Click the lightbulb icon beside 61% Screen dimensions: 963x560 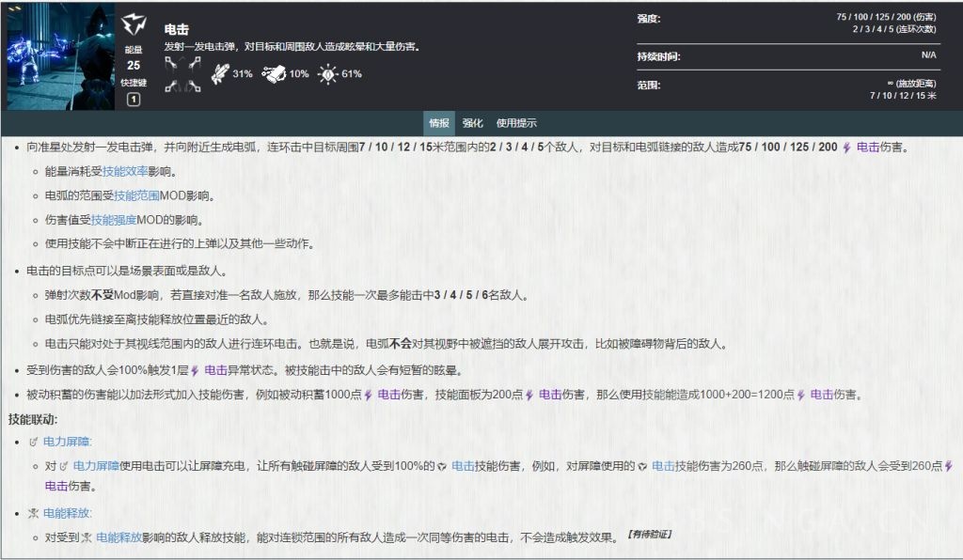(326, 74)
